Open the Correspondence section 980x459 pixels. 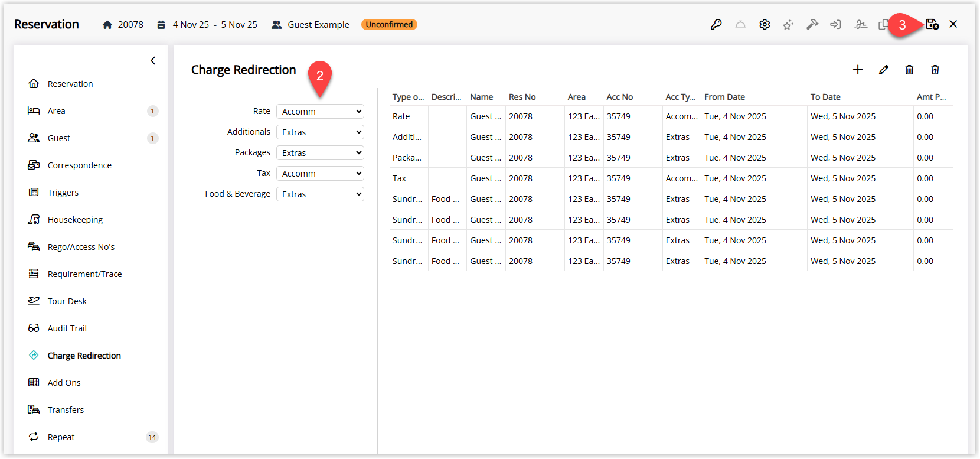(x=80, y=165)
